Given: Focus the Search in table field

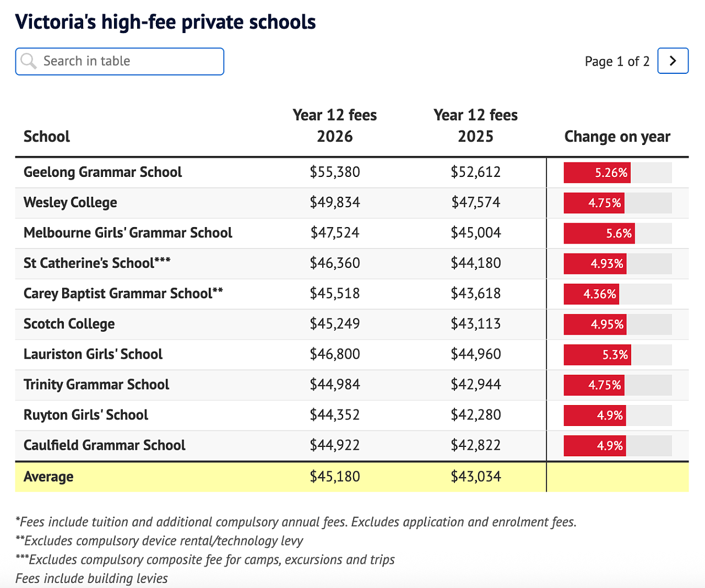Looking at the screenshot, I should (x=120, y=61).
